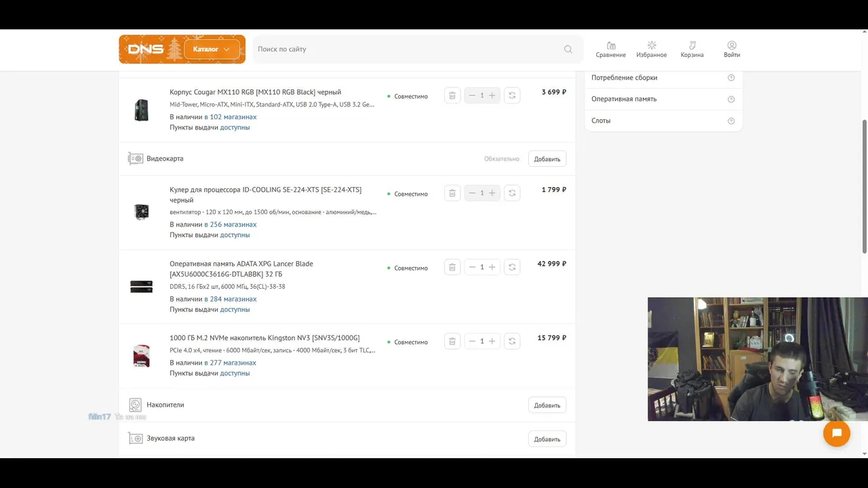Add a Звуковая карта to the build
The height and width of the screenshot is (488, 868).
point(547,439)
